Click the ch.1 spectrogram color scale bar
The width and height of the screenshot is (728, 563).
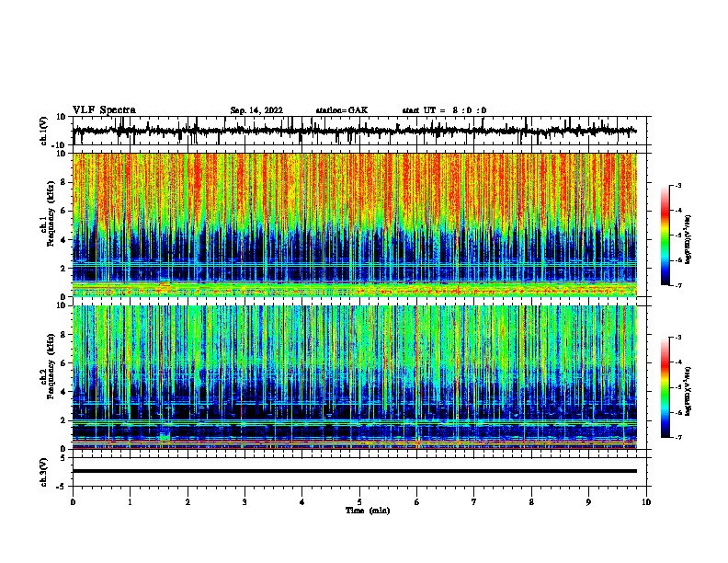point(665,236)
